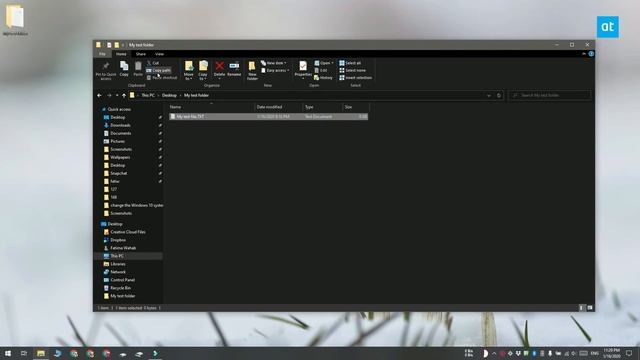The width and height of the screenshot is (640, 360).
Task: Select This PC in the navigation pane
Action: pyautogui.click(x=129, y=256)
